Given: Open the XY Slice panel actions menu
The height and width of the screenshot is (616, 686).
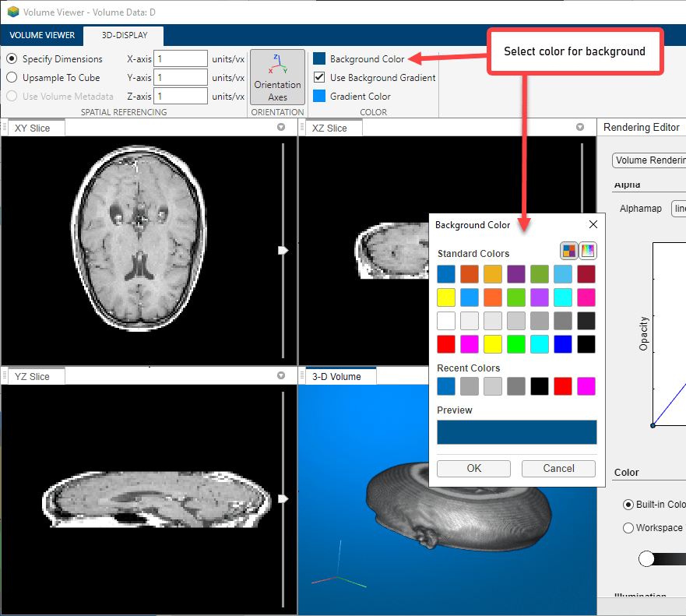Looking at the screenshot, I should (281, 127).
